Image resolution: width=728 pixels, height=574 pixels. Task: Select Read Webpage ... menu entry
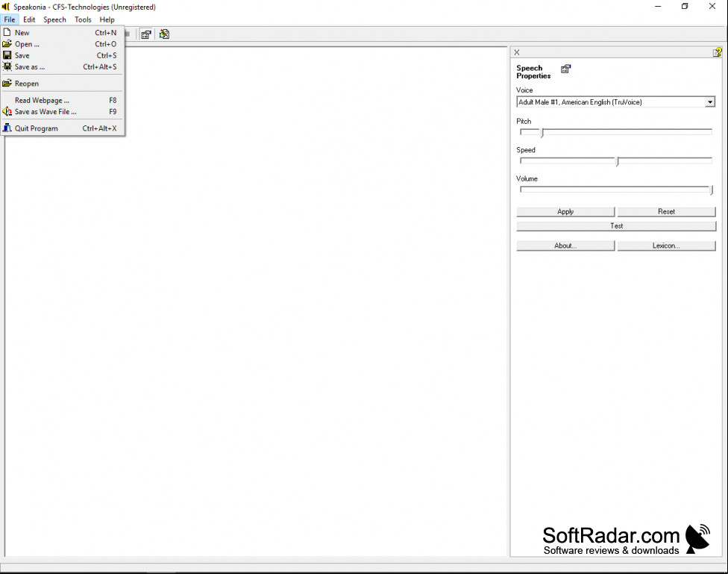click(62, 100)
